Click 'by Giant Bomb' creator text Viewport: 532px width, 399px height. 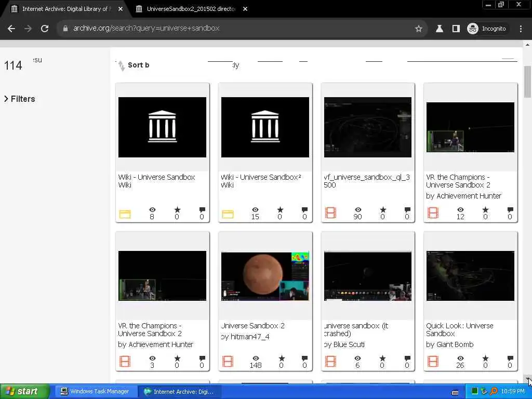pos(449,344)
